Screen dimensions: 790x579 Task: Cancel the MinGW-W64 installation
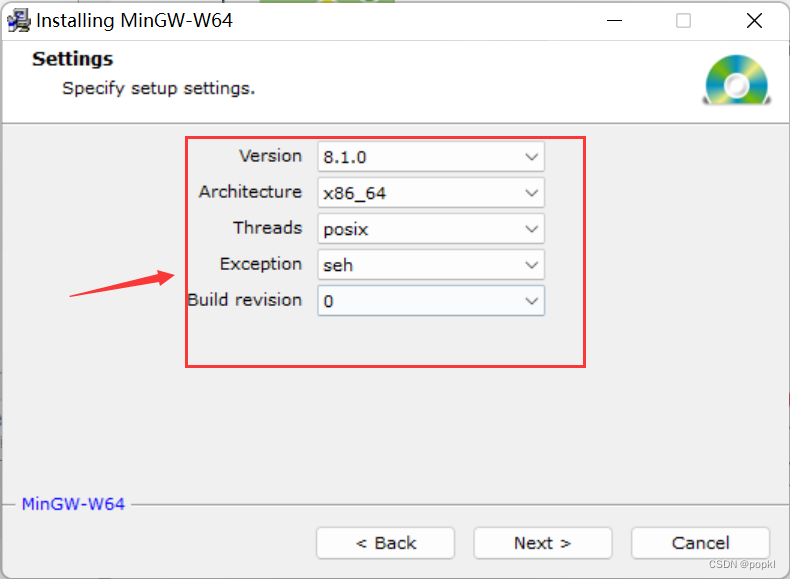pos(700,543)
